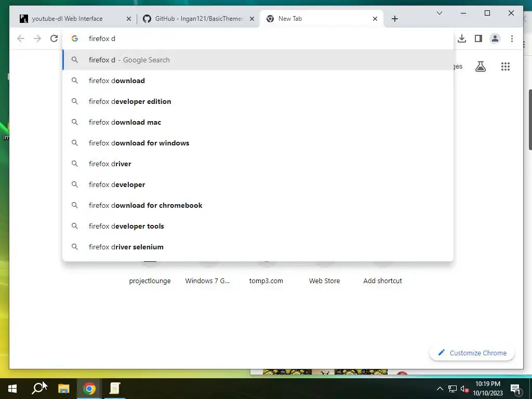532x399 pixels.
Task: Close the youtube-dl Web Interface tab
Action: click(129, 19)
